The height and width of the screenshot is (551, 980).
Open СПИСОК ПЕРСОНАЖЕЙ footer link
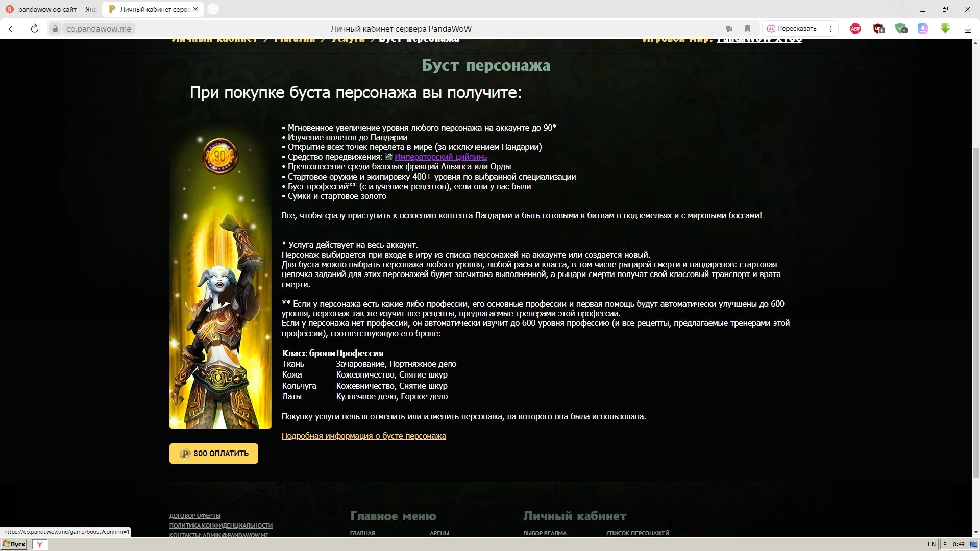pyautogui.click(x=638, y=533)
